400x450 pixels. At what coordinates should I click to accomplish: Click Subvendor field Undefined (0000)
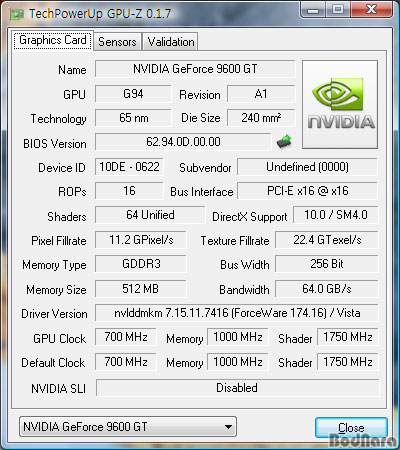pyautogui.click(x=307, y=167)
